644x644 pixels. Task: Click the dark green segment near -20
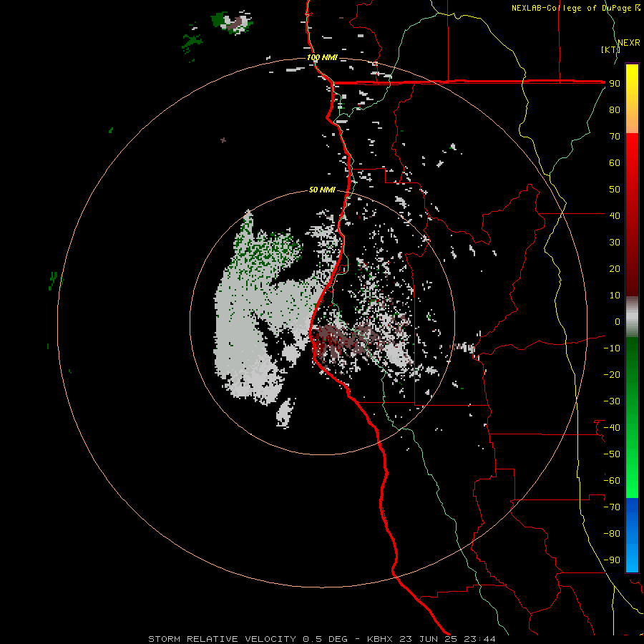(x=632, y=370)
